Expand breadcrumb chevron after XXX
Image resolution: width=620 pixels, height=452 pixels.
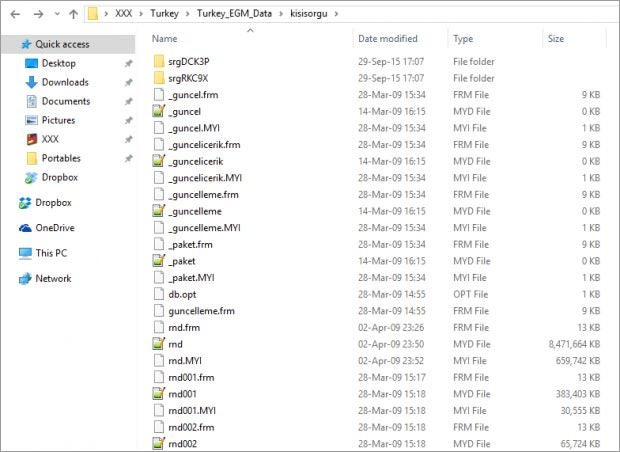142,15
